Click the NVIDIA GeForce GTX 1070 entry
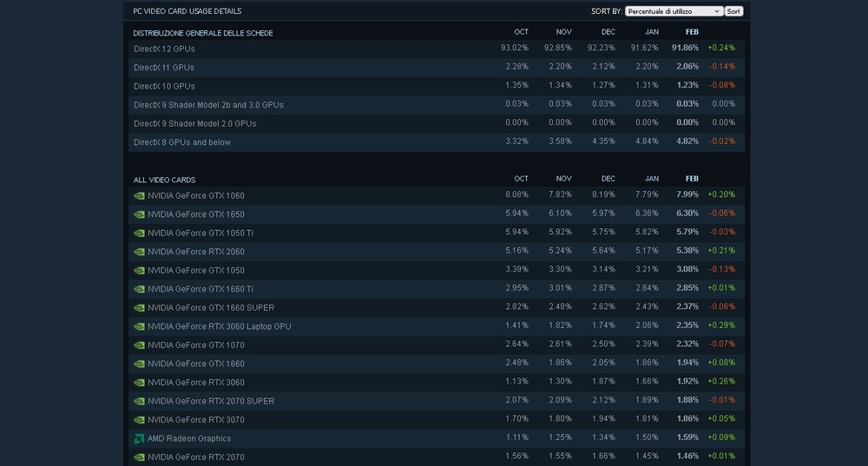Screen dimensions: 868x466 coord(196,345)
